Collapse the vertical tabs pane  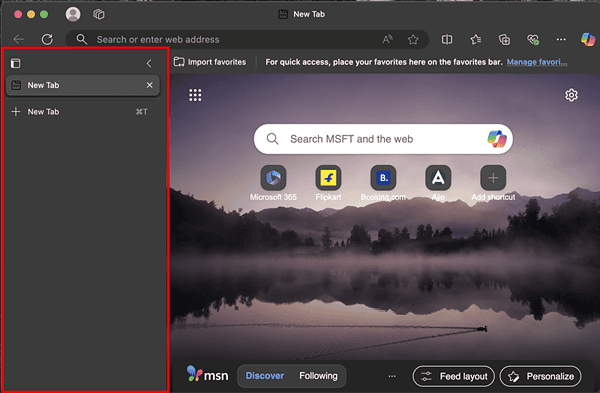point(149,63)
